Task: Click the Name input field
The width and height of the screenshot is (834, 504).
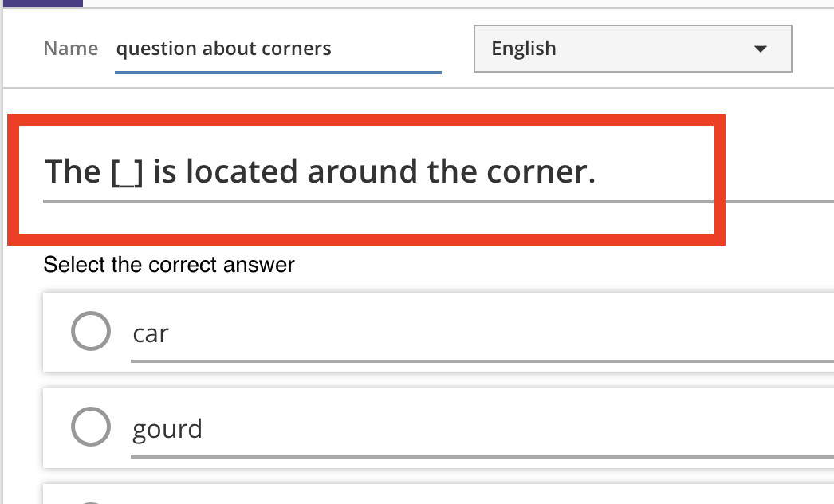Action: click(277, 49)
